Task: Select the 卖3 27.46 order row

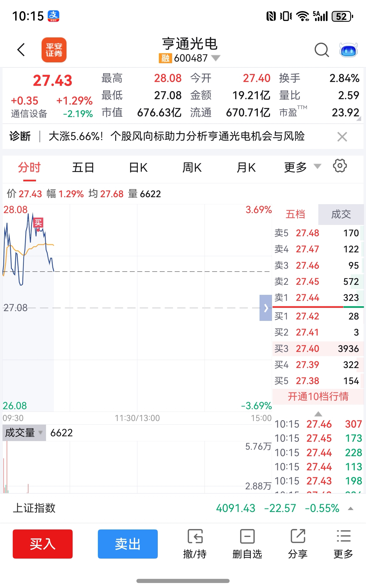Action: pos(318,265)
